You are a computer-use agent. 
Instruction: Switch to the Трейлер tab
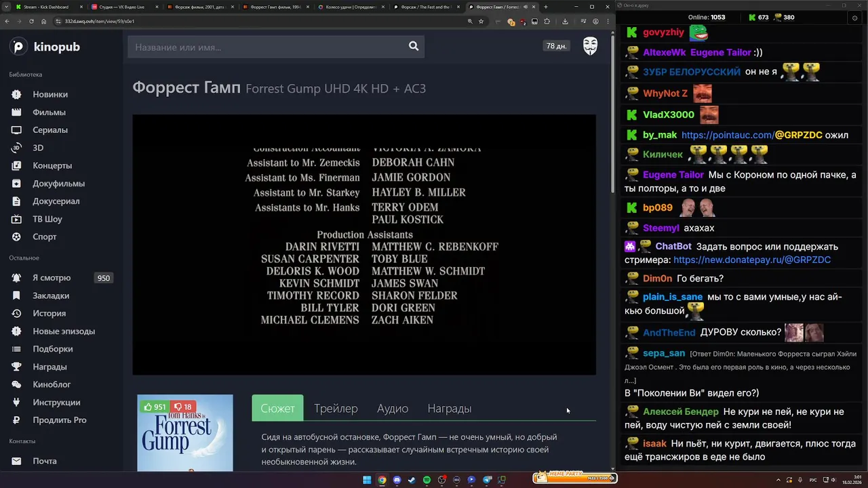click(x=336, y=408)
